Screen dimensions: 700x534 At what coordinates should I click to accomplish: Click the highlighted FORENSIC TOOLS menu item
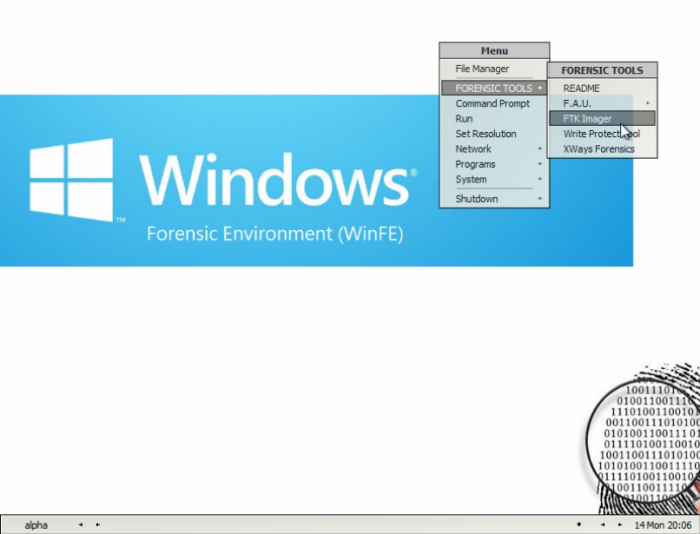[494, 88]
